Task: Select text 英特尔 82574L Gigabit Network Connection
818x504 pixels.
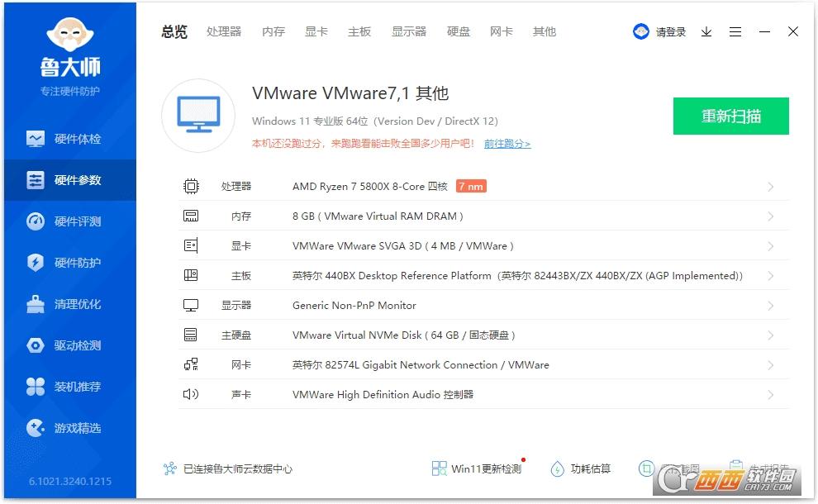Action: [x=395, y=364]
